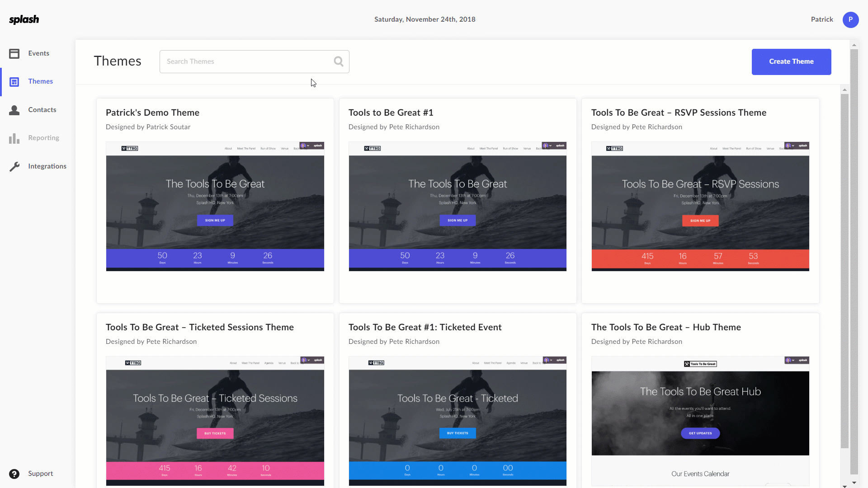868x488 pixels.
Task: Open Integrations section
Action: click(x=47, y=166)
